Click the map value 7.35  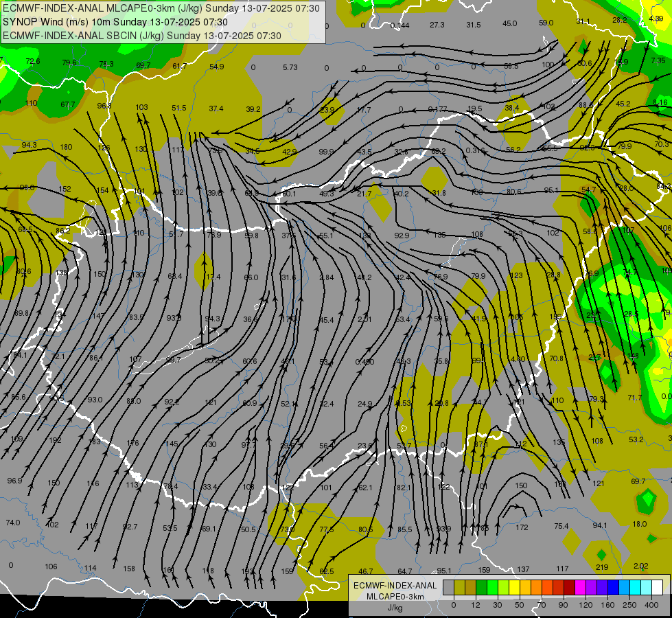tap(658, 60)
